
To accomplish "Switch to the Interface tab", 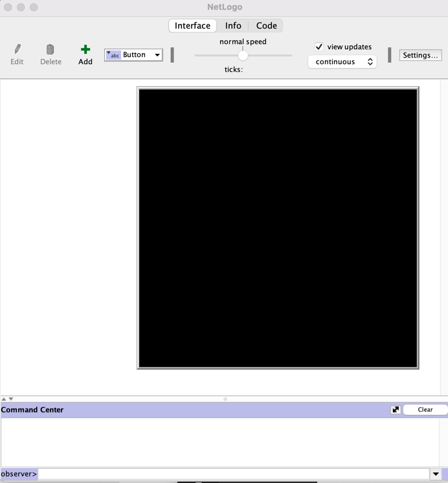I will tap(192, 25).
